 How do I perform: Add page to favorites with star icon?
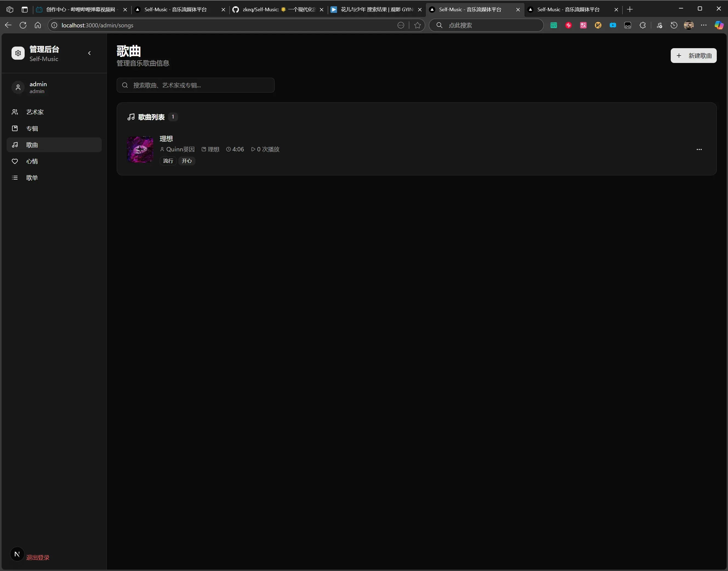[417, 25]
